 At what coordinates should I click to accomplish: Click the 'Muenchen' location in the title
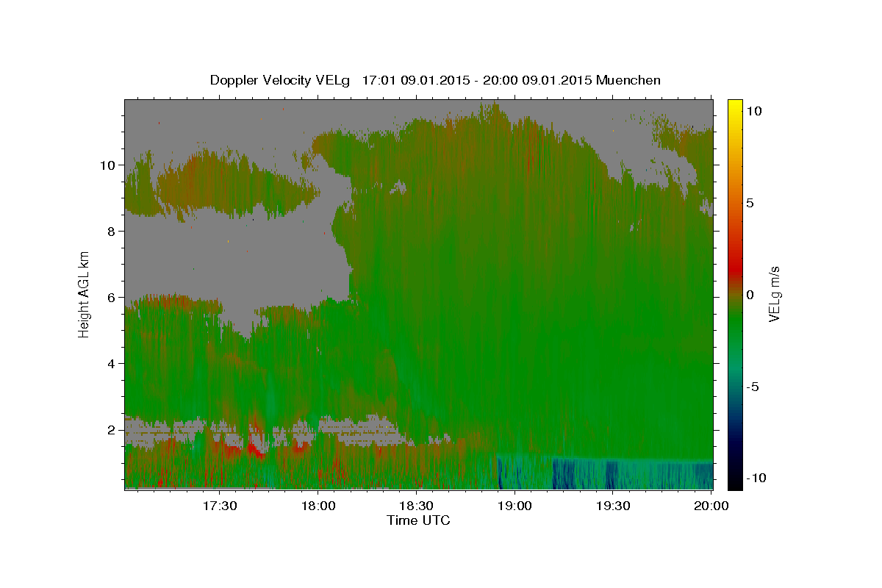click(x=628, y=80)
